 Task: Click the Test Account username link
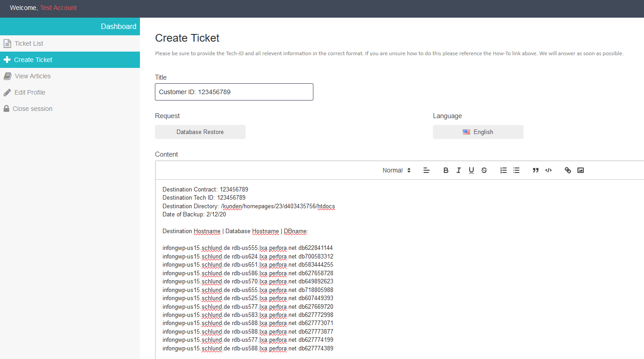(58, 8)
